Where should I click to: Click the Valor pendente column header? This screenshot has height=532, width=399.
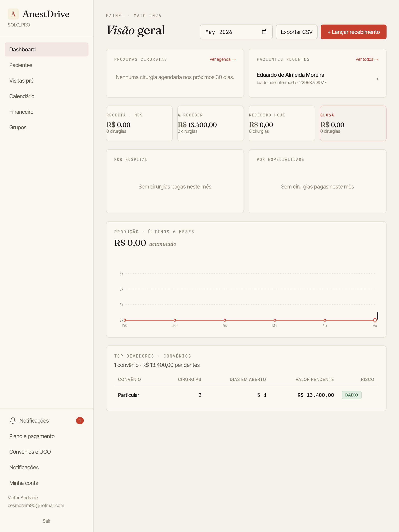pos(314,379)
